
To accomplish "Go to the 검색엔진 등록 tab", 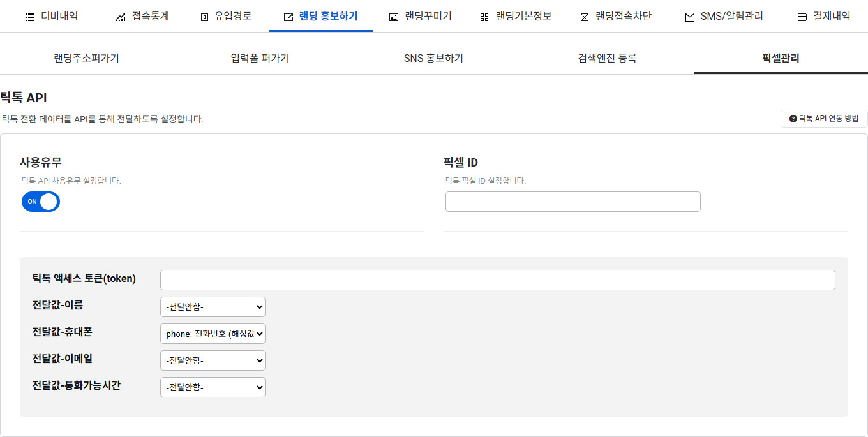I will [607, 58].
